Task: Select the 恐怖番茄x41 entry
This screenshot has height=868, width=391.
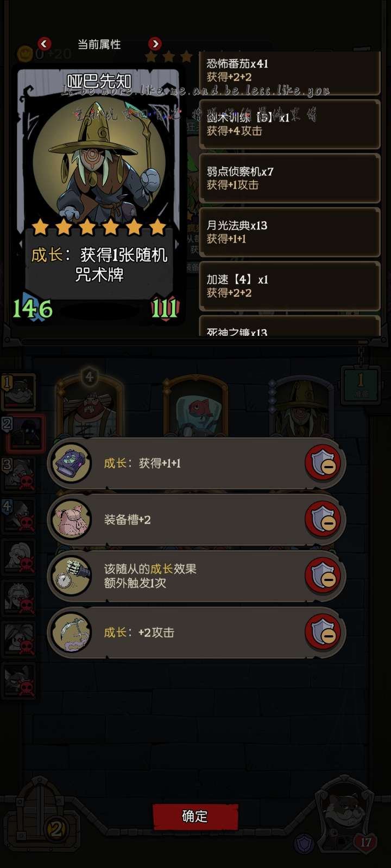Action: click(x=289, y=71)
